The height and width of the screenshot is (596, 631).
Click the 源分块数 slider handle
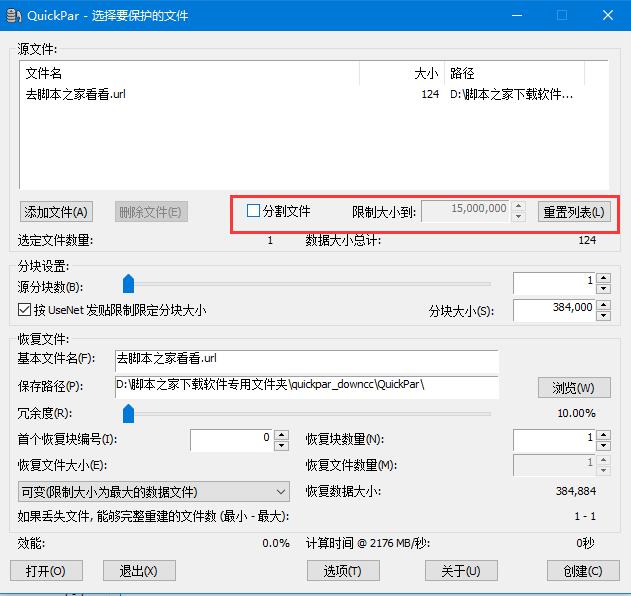tap(128, 284)
